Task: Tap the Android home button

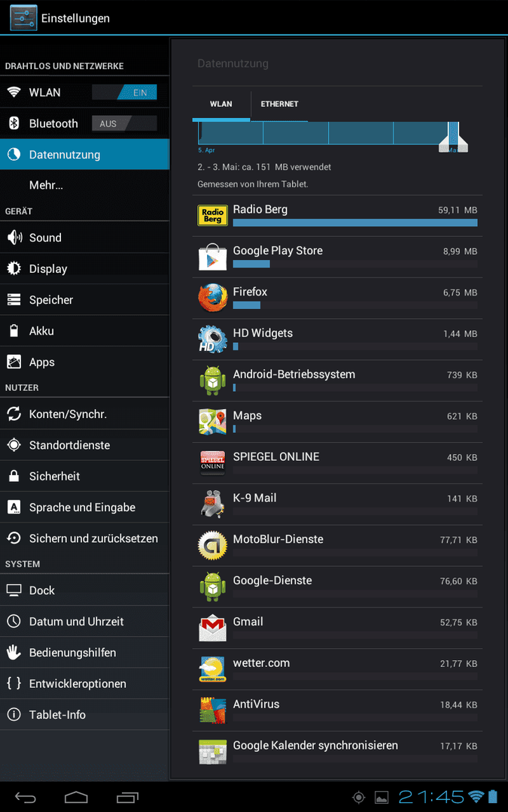Action: click(76, 797)
